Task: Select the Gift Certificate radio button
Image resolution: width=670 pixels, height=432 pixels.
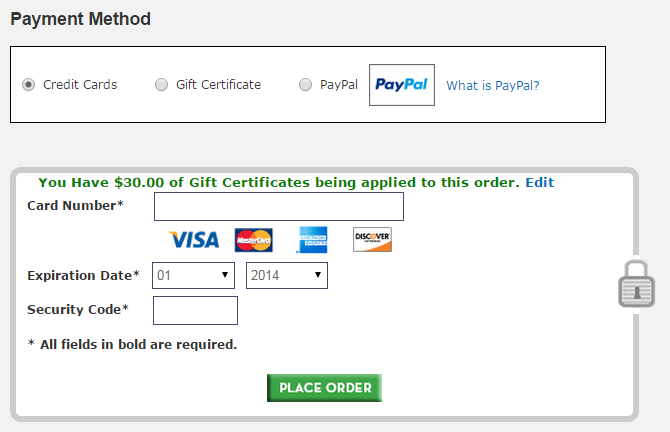Action: (162, 85)
